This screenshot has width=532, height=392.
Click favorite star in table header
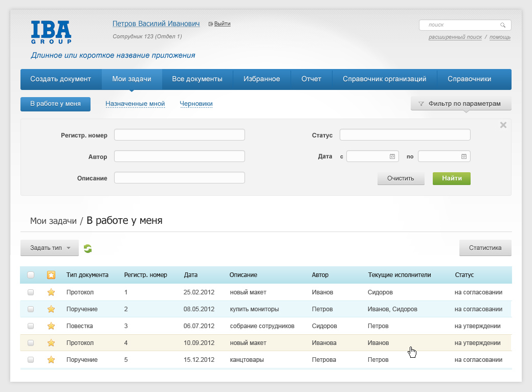[x=51, y=275]
